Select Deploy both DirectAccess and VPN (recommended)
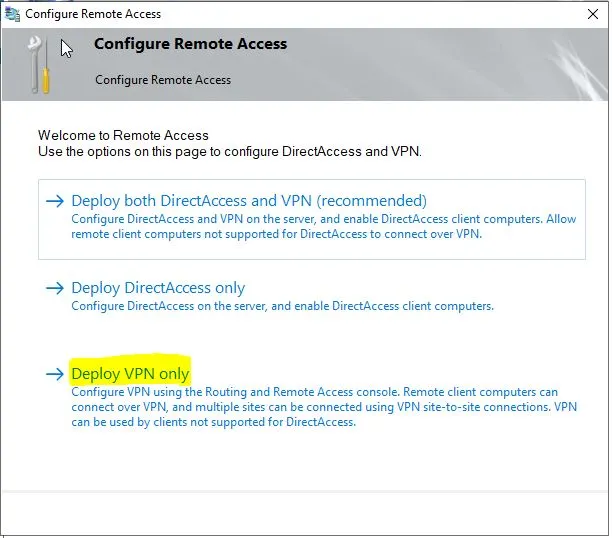 [x=249, y=201]
